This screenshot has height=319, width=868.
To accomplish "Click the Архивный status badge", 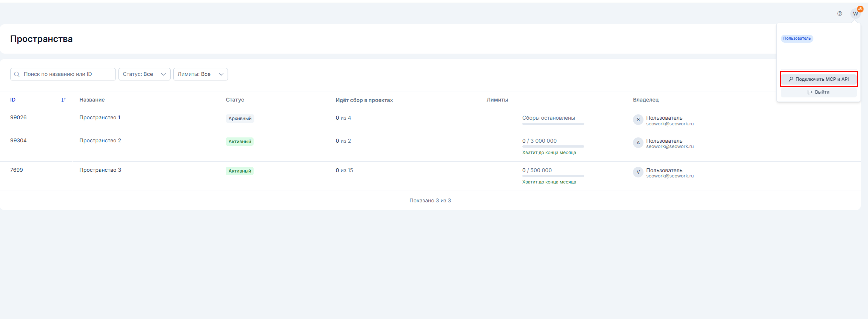I will pos(240,119).
